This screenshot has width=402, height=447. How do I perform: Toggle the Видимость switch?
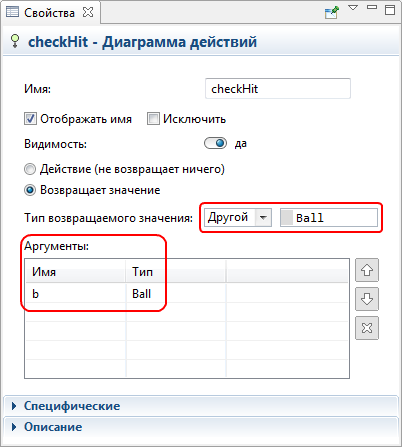pos(215,143)
